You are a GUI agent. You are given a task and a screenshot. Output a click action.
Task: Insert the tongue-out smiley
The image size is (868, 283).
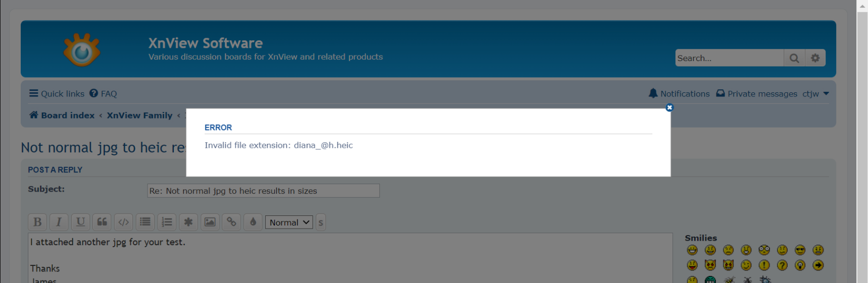click(692, 265)
